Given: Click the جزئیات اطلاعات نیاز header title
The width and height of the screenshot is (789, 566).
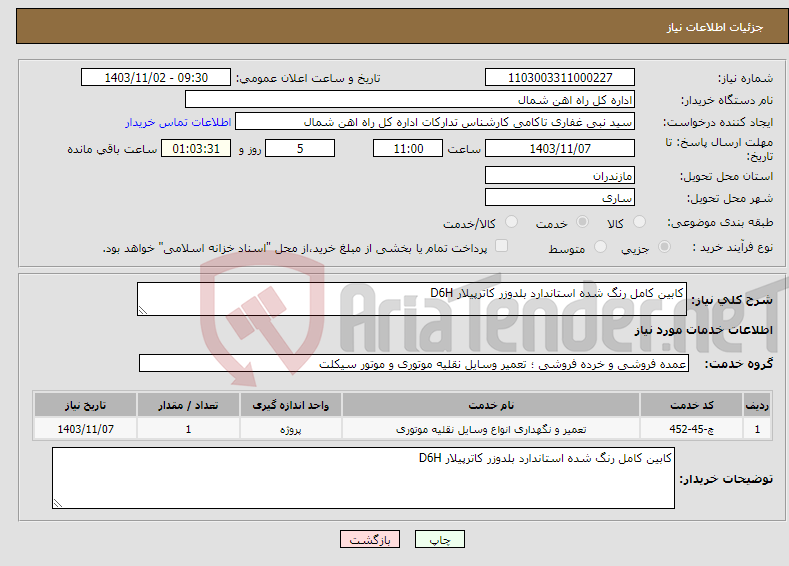Looking at the screenshot, I should [715, 27].
